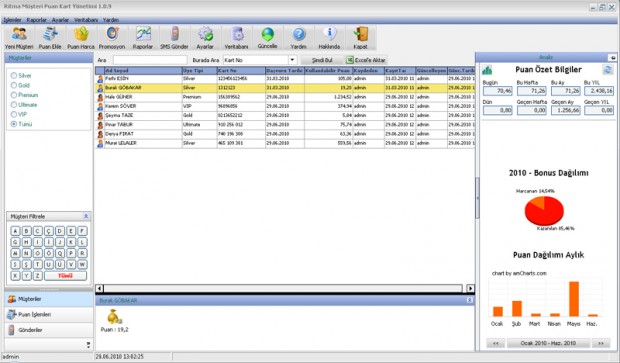Open the Ayarlar menu
This screenshot has height=363, width=620.
[x=60, y=20]
